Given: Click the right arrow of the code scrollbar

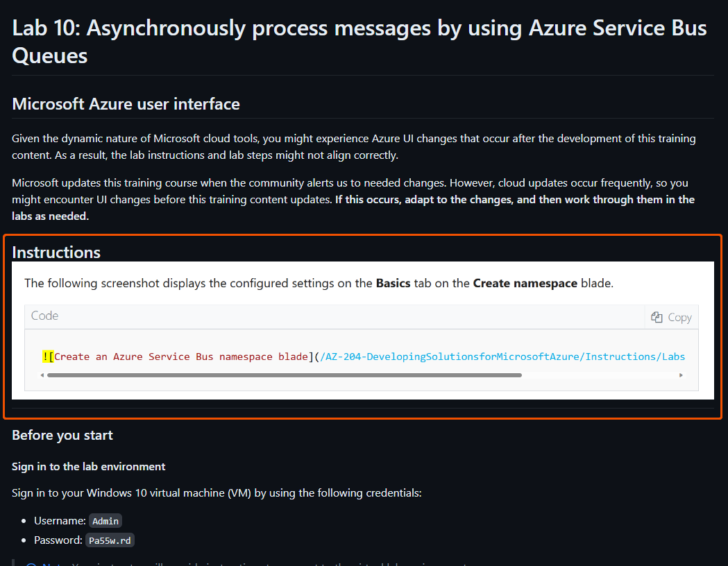Looking at the screenshot, I should click(681, 375).
